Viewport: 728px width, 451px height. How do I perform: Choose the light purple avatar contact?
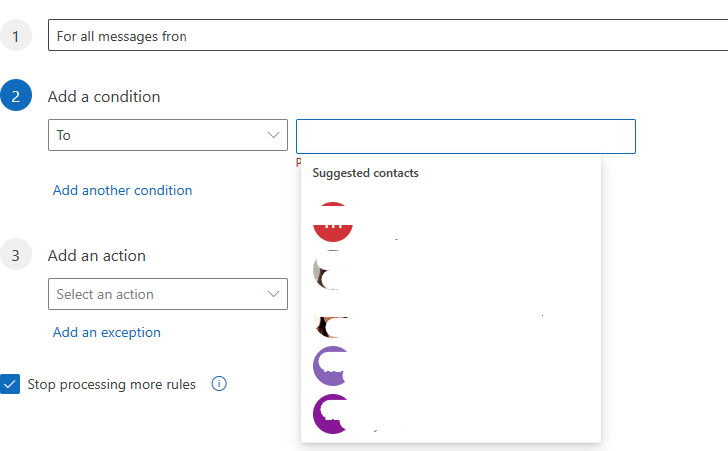pos(332,366)
